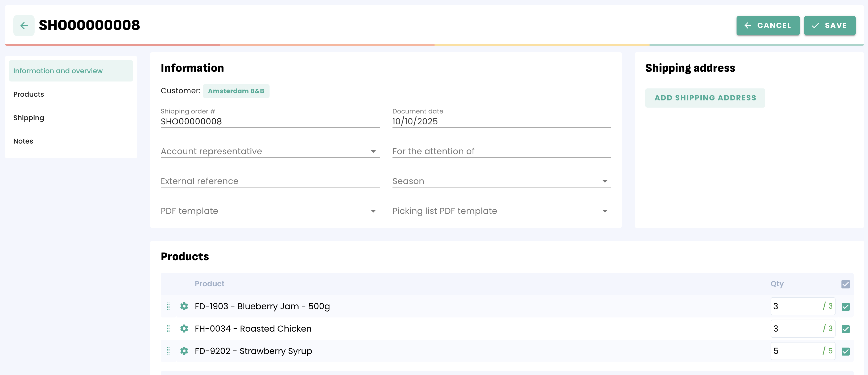The width and height of the screenshot is (868, 375).
Task: Toggle the select-all checkbox in Qty header
Action: pos(845,284)
